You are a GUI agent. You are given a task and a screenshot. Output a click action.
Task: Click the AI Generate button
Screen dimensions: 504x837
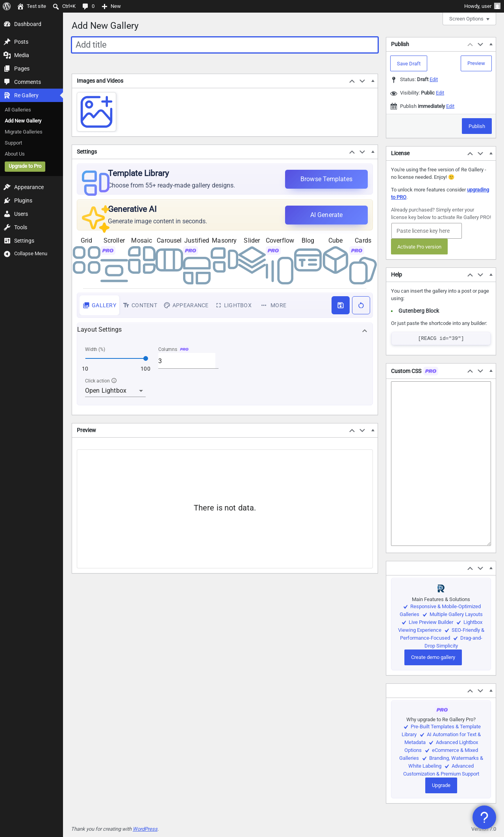coord(326,215)
